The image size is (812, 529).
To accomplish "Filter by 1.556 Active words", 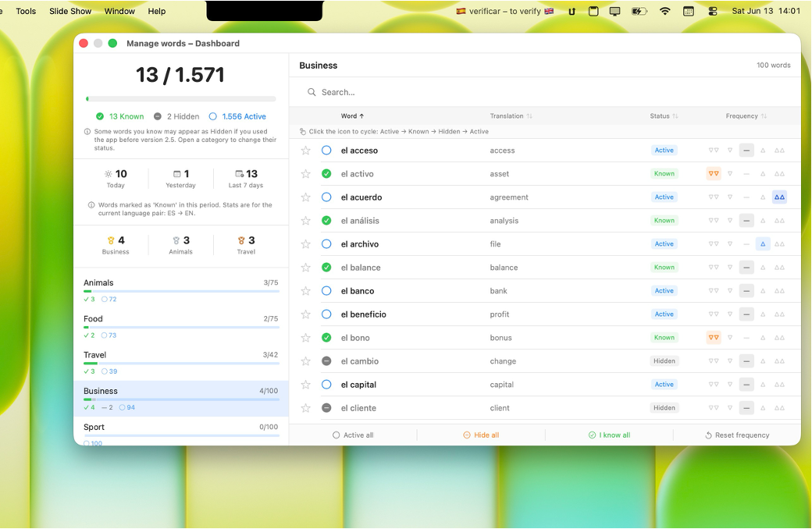I will pos(237,116).
